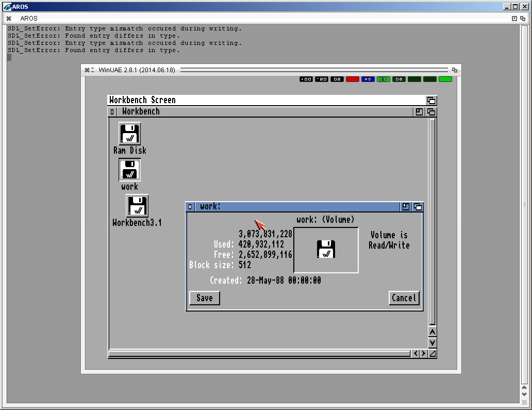Click the +00 status indicator in WinUAE

coord(306,79)
